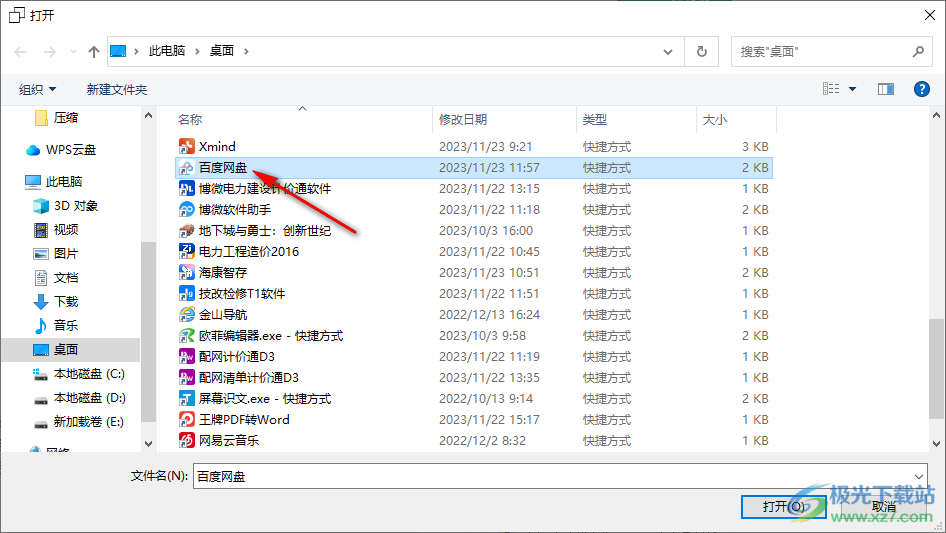Click the 博微电力建设计价通软件 icon
This screenshot has width=946, height=533.
(x=186, y=188)
